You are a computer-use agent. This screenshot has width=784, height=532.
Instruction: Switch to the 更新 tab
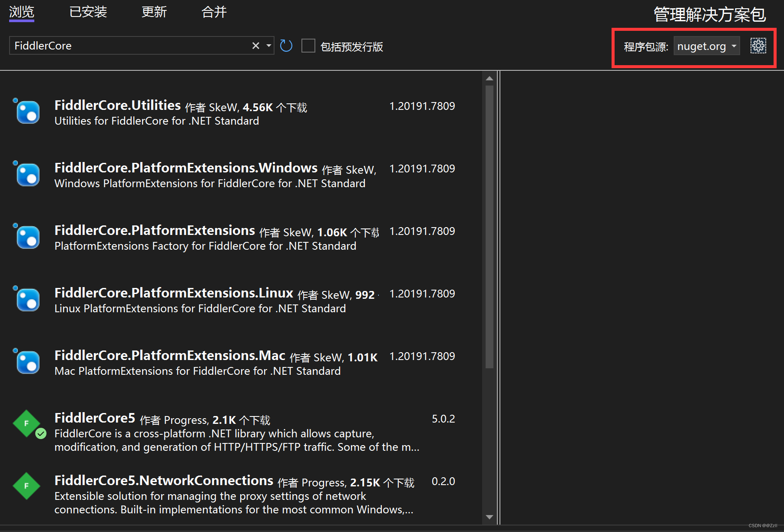coord(154,12)
